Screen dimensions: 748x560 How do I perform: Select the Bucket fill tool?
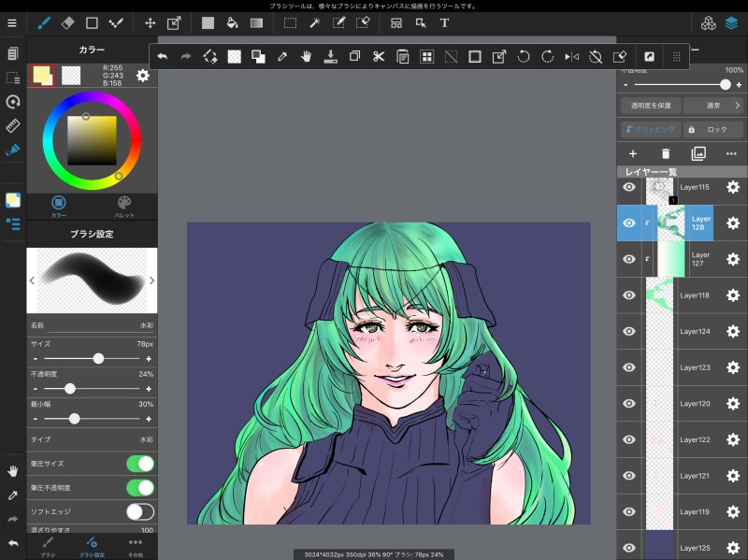point(232,22)
